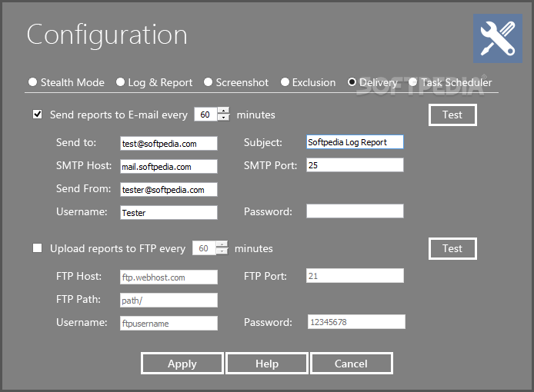Screen dimensions: 534x392
Task: Uncheck Send reports to E-mail checkbox
Action: pos(38,115)
